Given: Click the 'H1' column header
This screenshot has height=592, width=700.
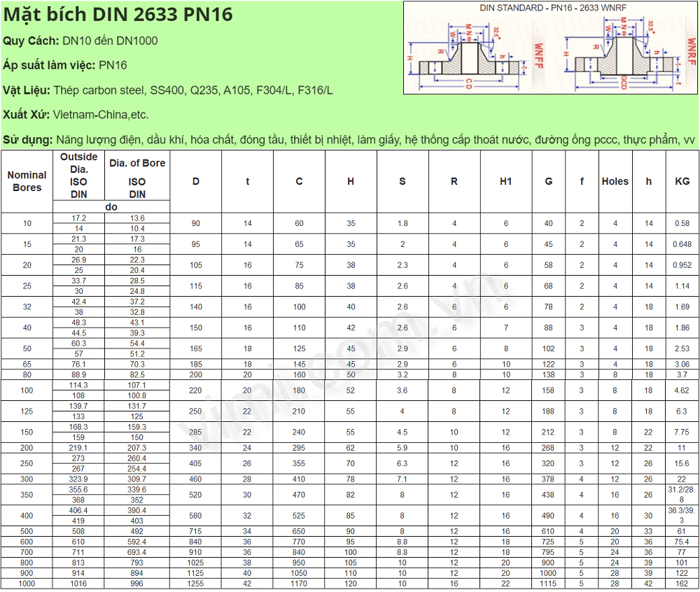Looking at the screenshot, I should pyautogui.click(x=505, y=181).
